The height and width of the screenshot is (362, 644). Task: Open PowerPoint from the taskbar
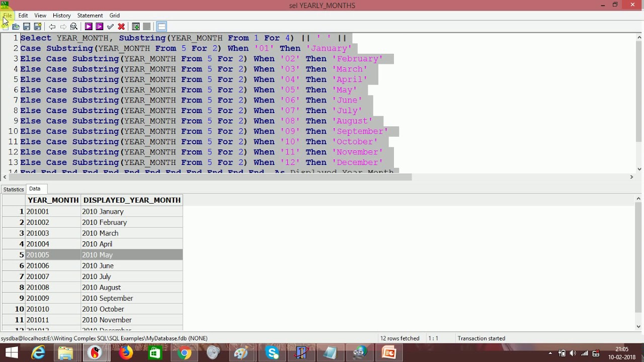(x=389, y=353)
